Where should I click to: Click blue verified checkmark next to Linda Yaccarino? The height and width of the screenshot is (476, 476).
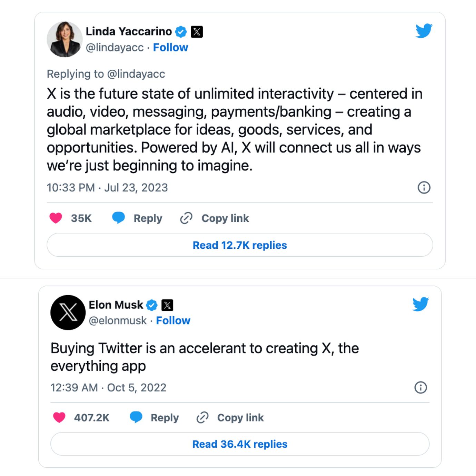click(x=181, y=32)
